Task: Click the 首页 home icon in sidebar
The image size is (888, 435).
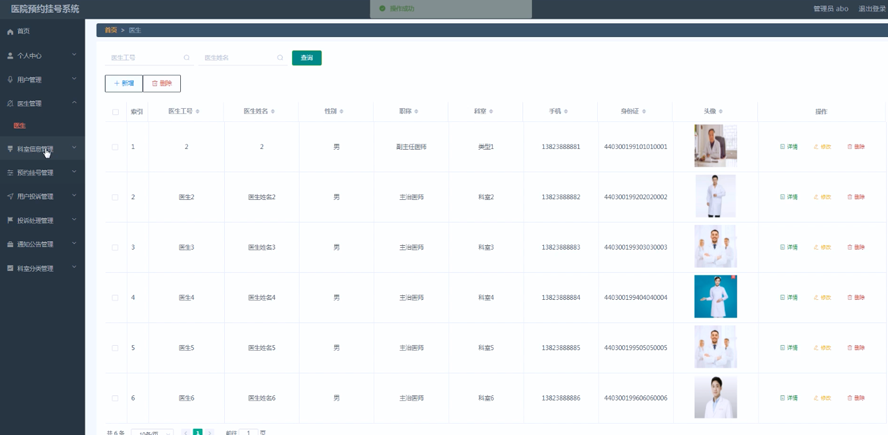Action: pos(10,32)
